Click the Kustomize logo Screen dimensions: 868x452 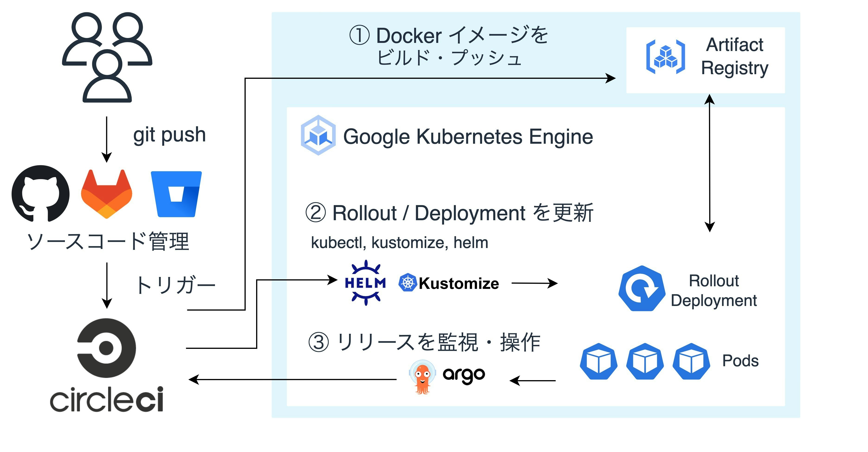coord(449,283)
